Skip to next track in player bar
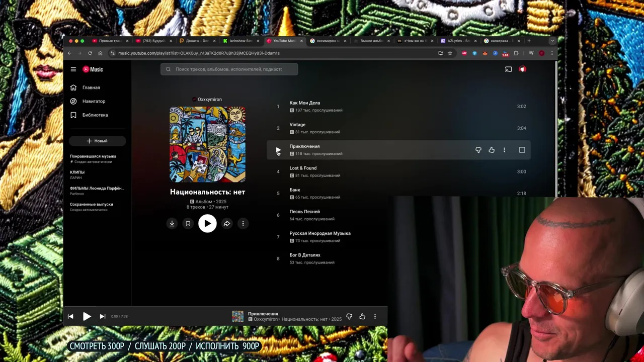644x362 pixels. (x=102, y=316)
